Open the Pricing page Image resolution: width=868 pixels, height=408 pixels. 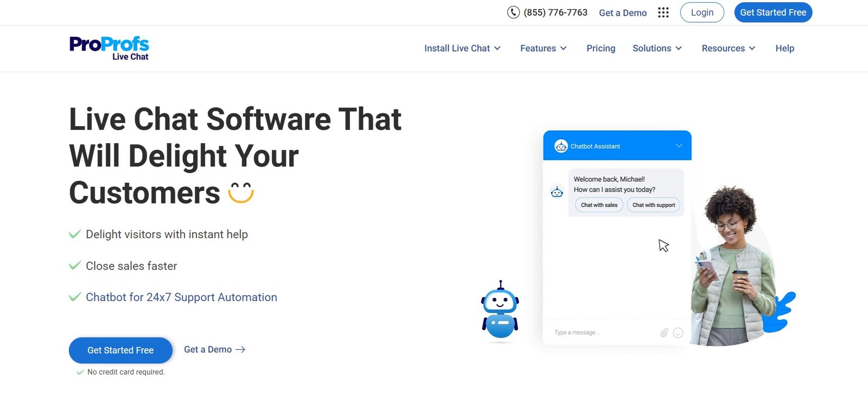point(601,48)
